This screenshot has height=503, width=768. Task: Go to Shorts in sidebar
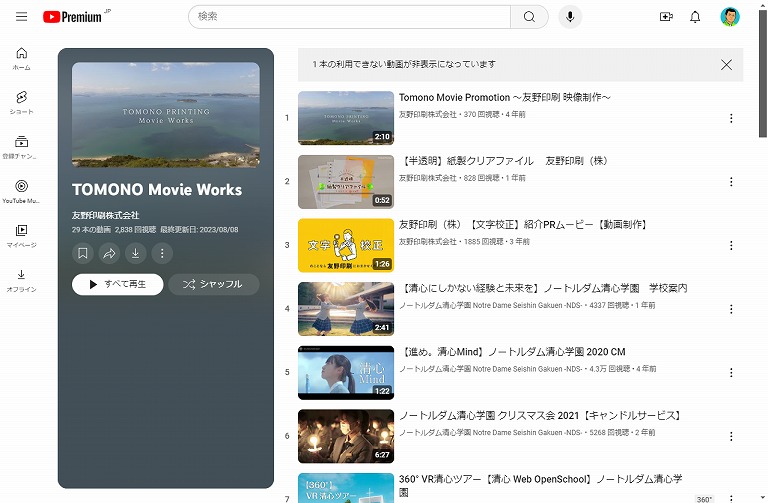pos(21,102)
